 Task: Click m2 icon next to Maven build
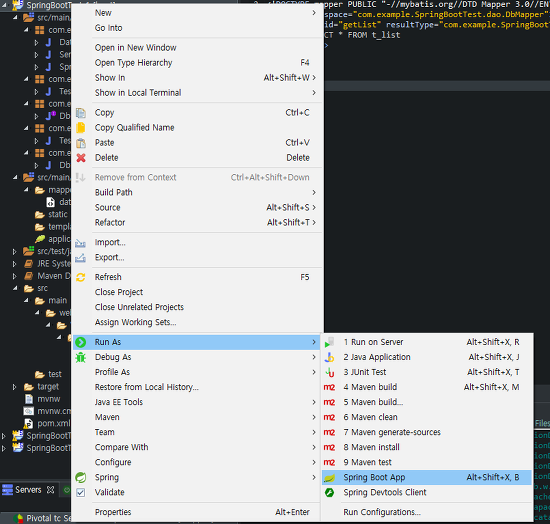329,388
